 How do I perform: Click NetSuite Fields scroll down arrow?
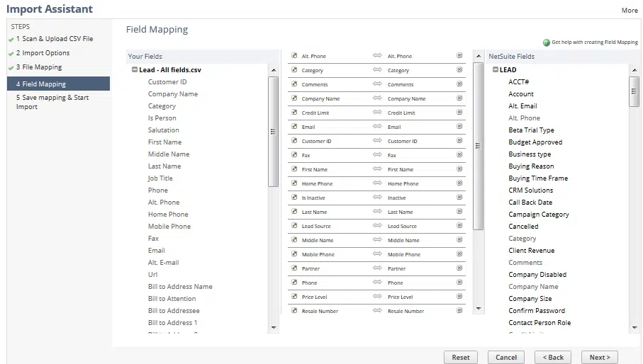[x=634, y=328]
